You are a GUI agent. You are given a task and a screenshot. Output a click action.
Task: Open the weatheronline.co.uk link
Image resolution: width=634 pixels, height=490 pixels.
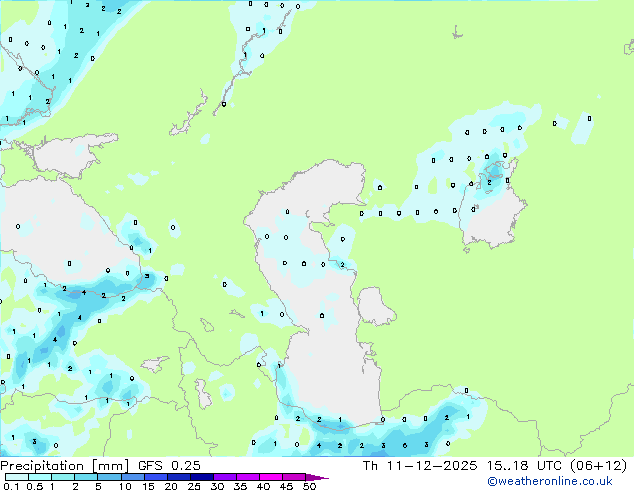point(549,481)
